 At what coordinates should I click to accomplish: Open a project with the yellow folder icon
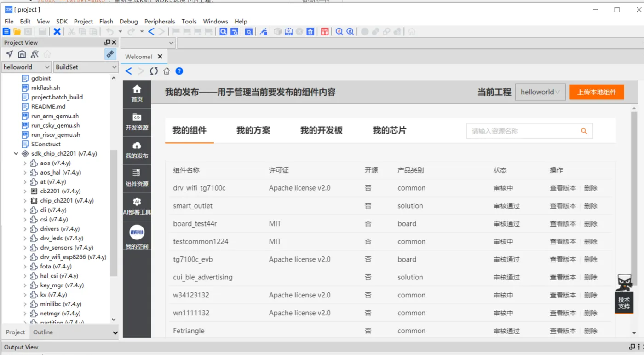pyautogui.click(x=17, y=32)
